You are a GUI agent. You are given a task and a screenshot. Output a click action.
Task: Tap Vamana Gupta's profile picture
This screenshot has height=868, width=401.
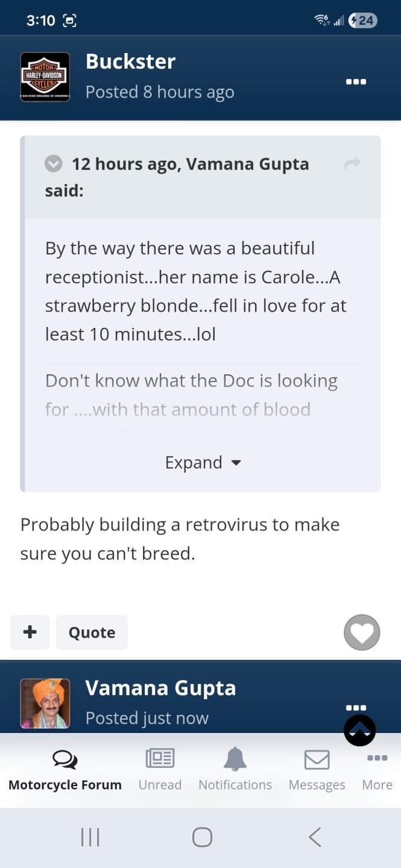click(x=45, y=703)
